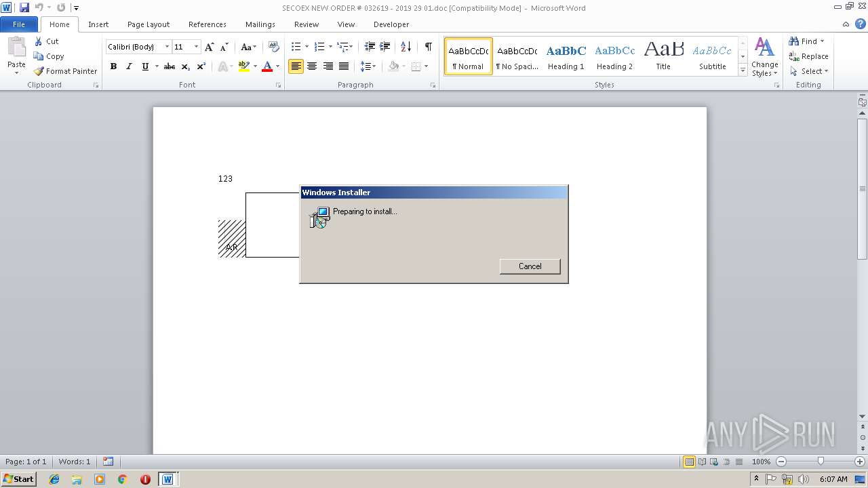
Task: Increase font size with Grow Font
Action: (x=210, y=47)
